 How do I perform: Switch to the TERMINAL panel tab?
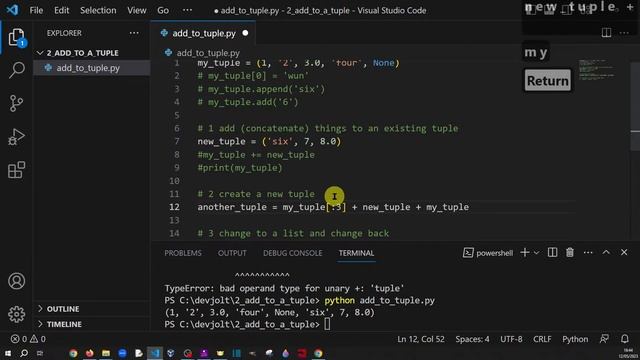pyautogui.click(x=356, y=253)
